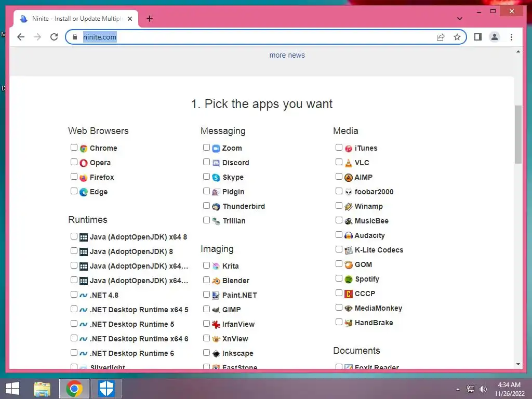This screenshot has height=399, width=532.
Task: Open a new browser tab
Action: tap(150, 19)
